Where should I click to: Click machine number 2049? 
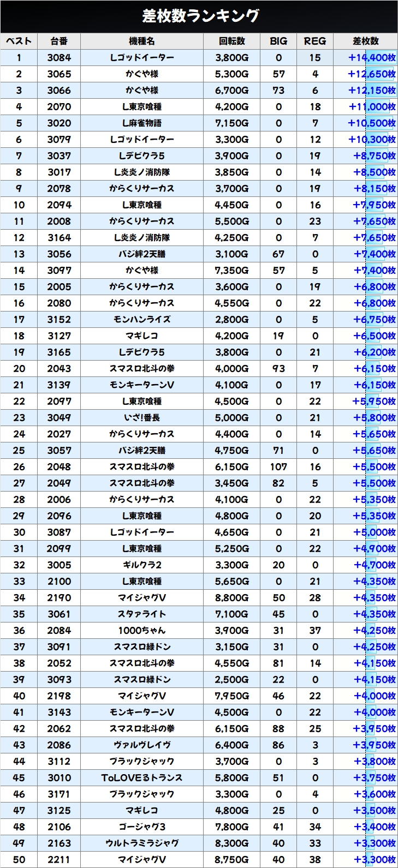pyautogui.click(x=59, y=483)
